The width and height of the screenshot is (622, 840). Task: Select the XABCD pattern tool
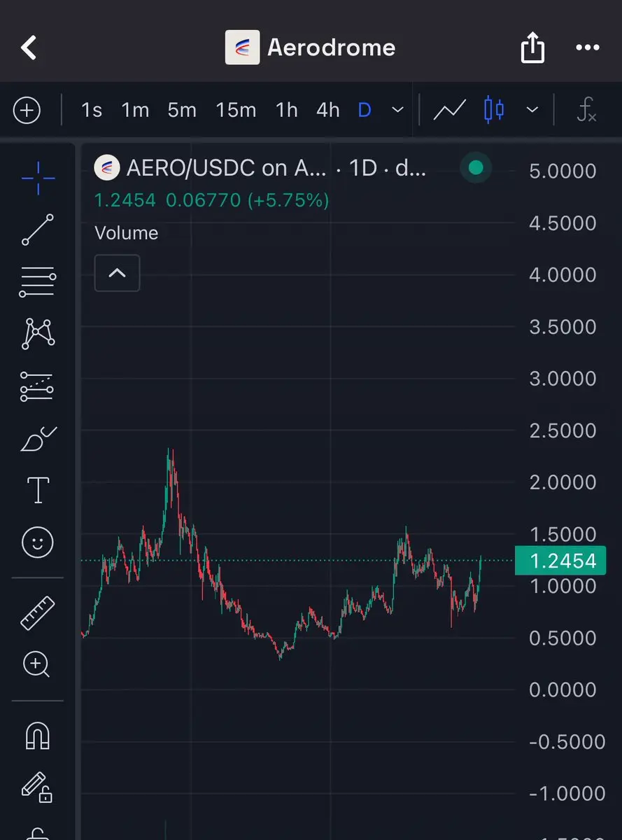38,333
